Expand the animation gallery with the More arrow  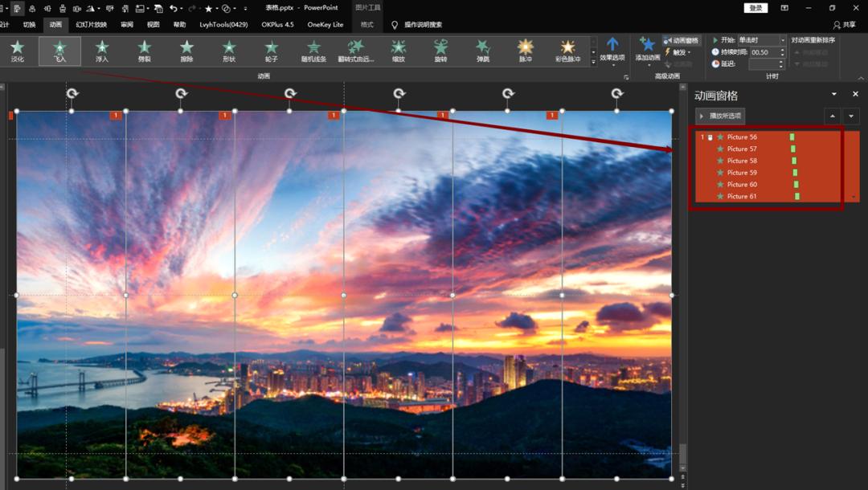[x=594, y=62]
